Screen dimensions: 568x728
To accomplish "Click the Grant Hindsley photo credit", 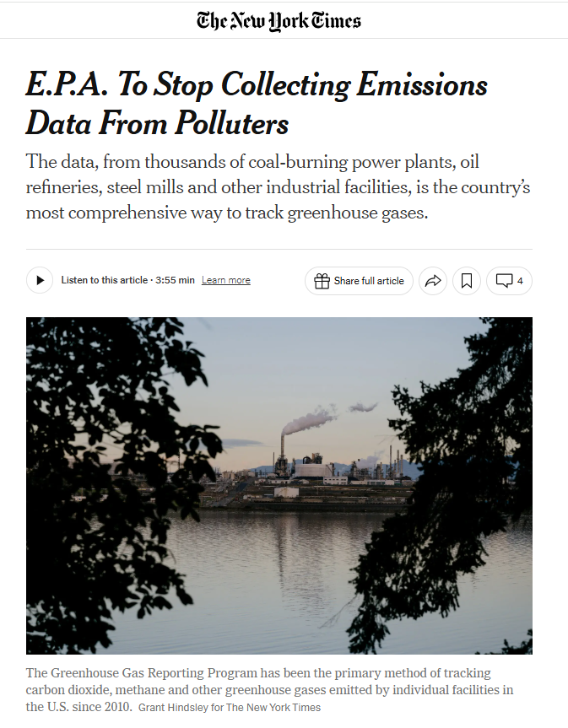I will pyautogui.click(x=230, y=708).
